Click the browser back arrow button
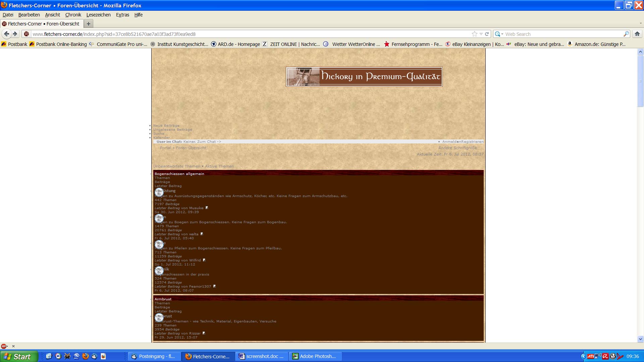 pos(6,34)
